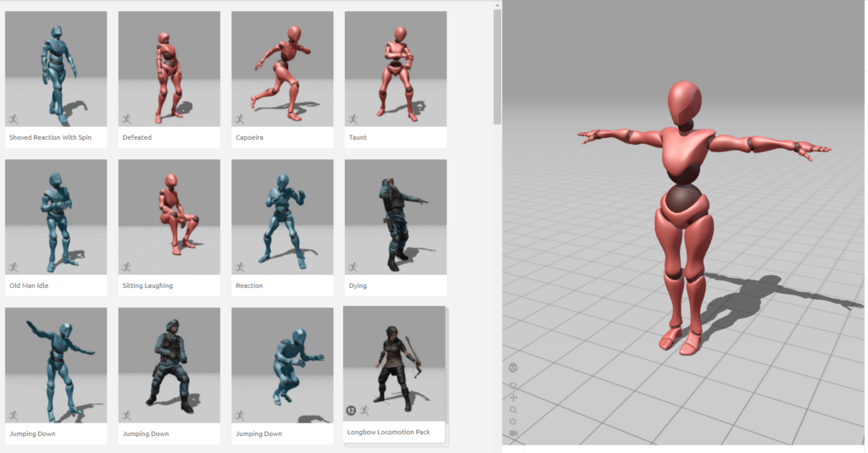Toggle the skeleton view skull icon
The width and height of the screenshot is (868, 453).
pyautogui.click(x=513, y=367)
